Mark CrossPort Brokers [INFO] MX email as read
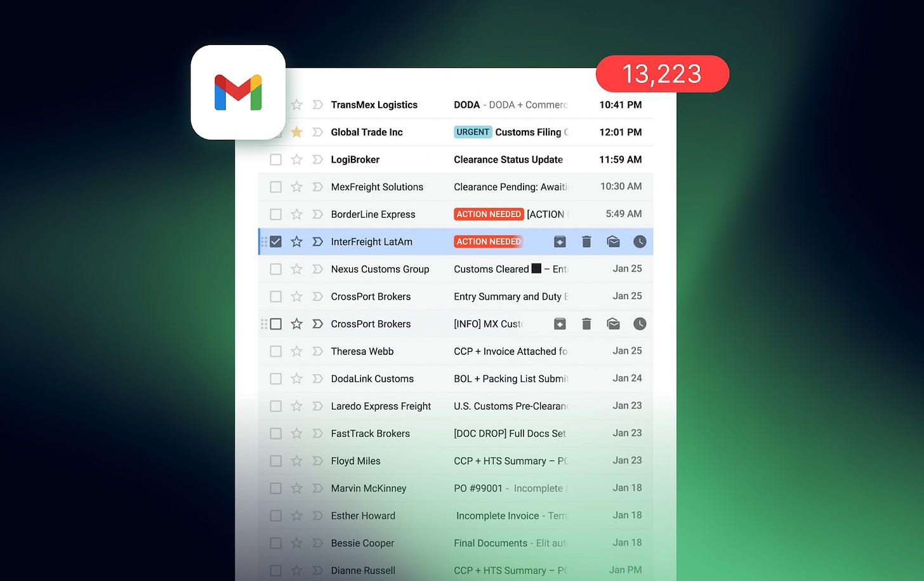The width and height of the screenshot is (924, 581). tap(613, 324)
